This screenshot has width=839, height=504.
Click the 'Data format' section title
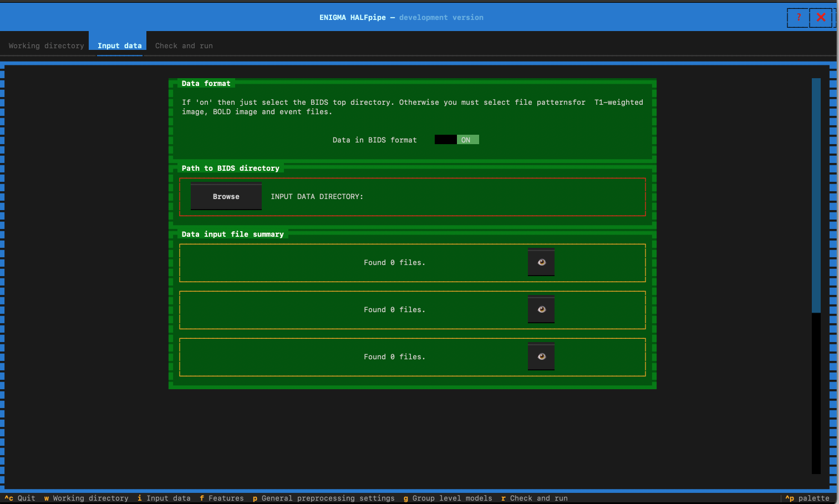click(206, 84)
